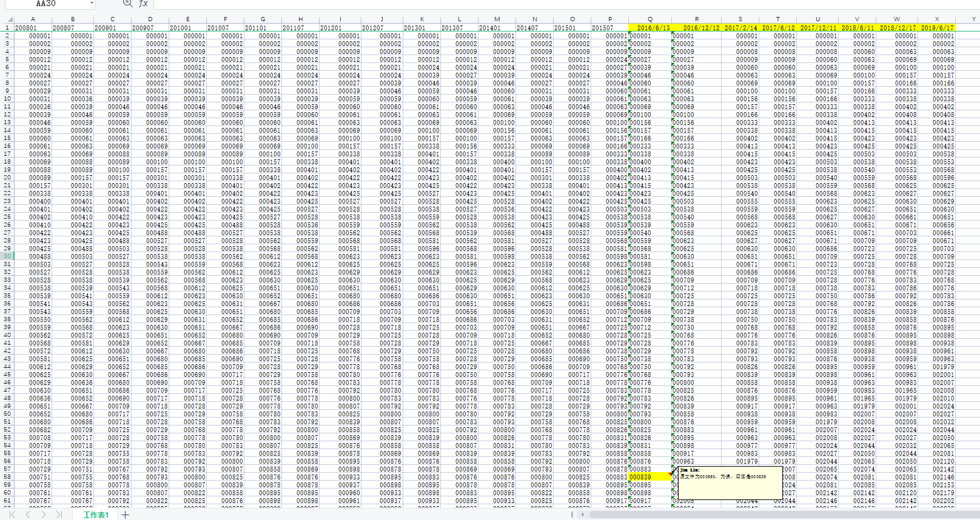Click cell C1 containing 200901
The height and width of the screenshot is (520, 980).
pos(112,28)
